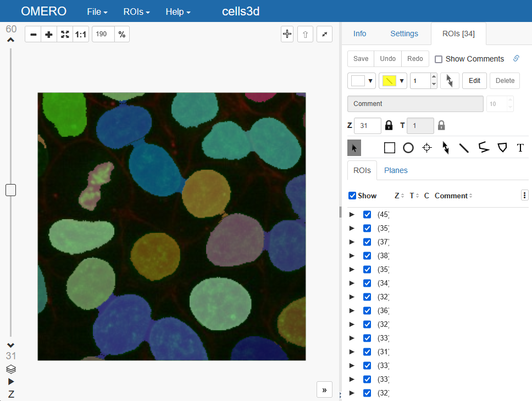
Task: Click the Save button for ROIs
Action: [361, 59]
